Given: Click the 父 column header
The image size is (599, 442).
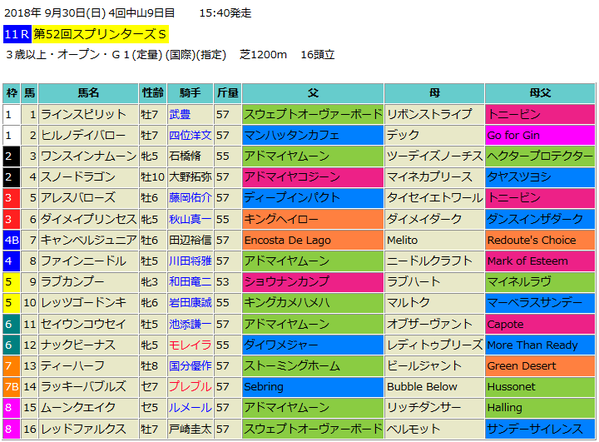Looking at the screenshot, I should 312,93.
